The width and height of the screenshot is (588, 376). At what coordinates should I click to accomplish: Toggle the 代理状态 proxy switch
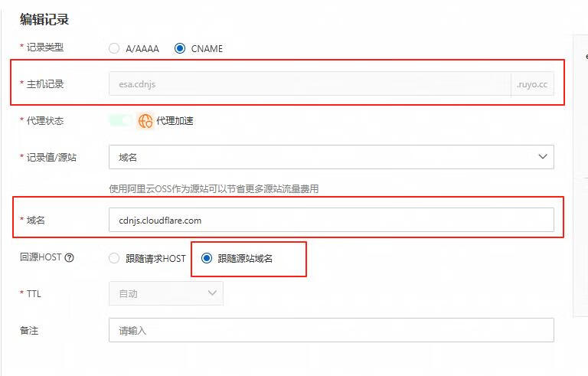[120, 120]
